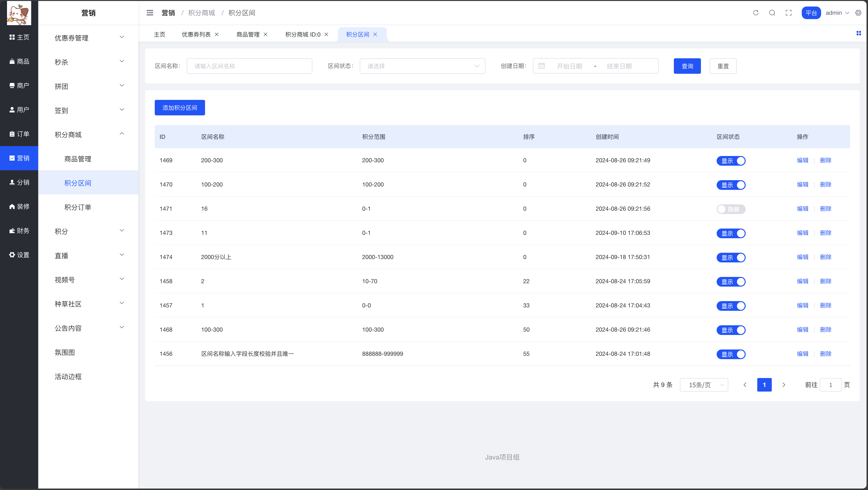Click the 添加积分区间 button
The image size is (868, 490).
click(x=180, y=108)
